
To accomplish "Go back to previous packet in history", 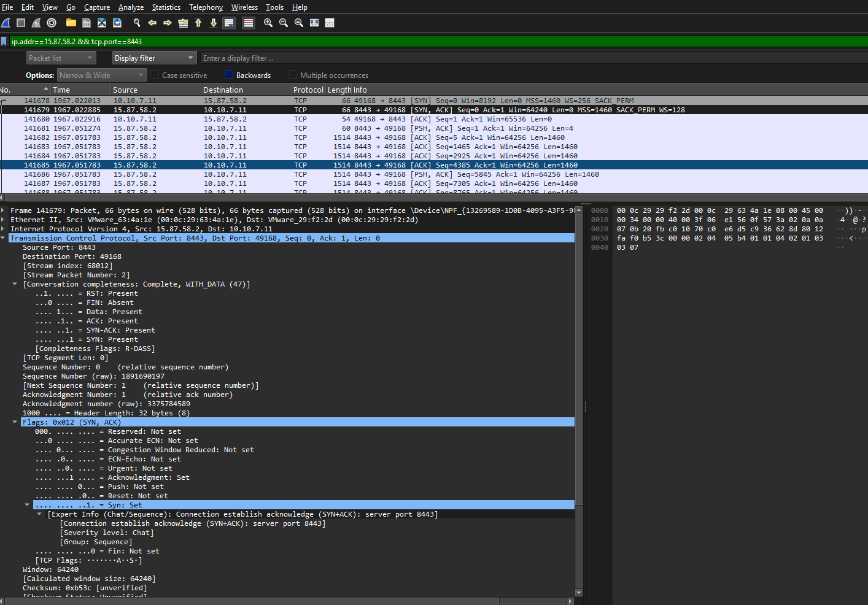I will pyautogui.click(x=152, y=23).
